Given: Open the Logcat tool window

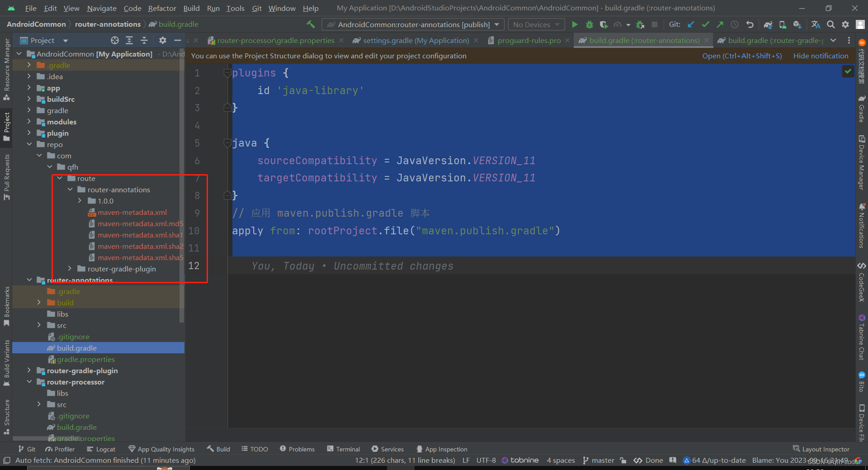Looking at the screenshot, I should pos(101,449).
